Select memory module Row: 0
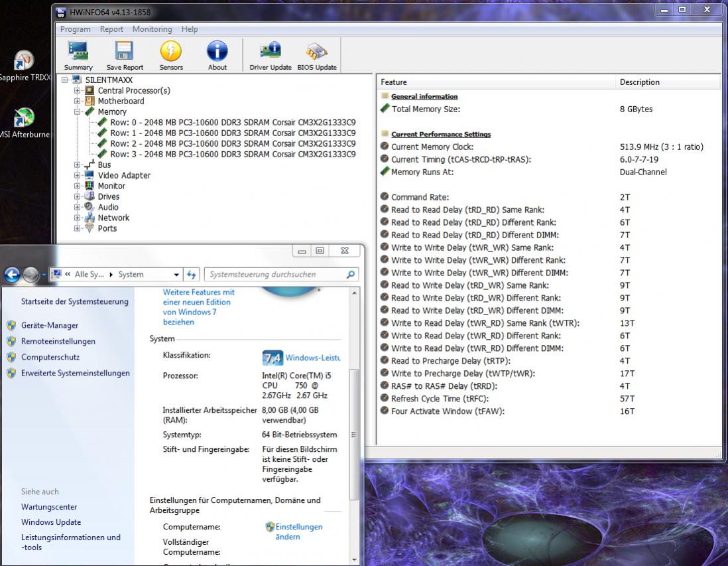Image resolution: width=728 pixels, height=566 pixels. point(233,123)
